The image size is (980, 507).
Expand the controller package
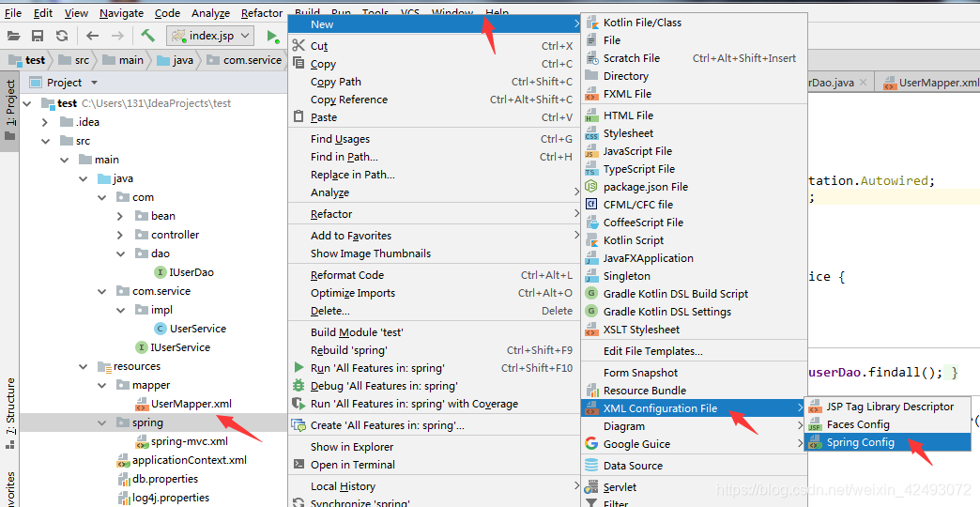[120, 235]
